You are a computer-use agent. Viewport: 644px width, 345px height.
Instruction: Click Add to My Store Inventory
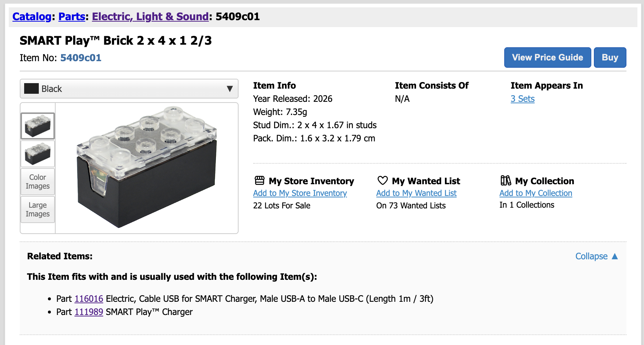(300, 193)
